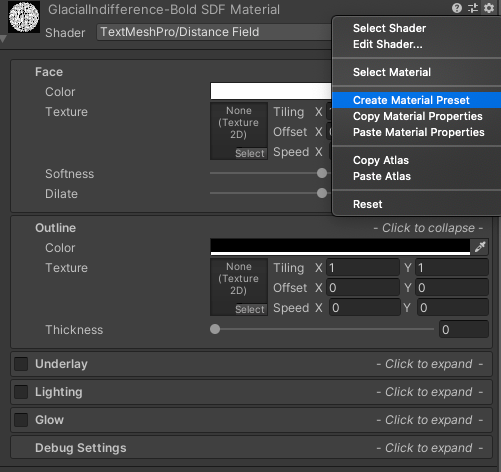Expand the Debug Settings section
Image resolution: width=501 pixels, height=472 pixels.
252,448
